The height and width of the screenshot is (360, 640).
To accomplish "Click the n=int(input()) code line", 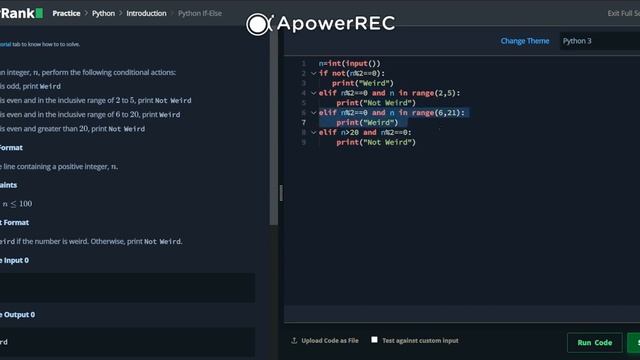I will [x=349, y=63].
